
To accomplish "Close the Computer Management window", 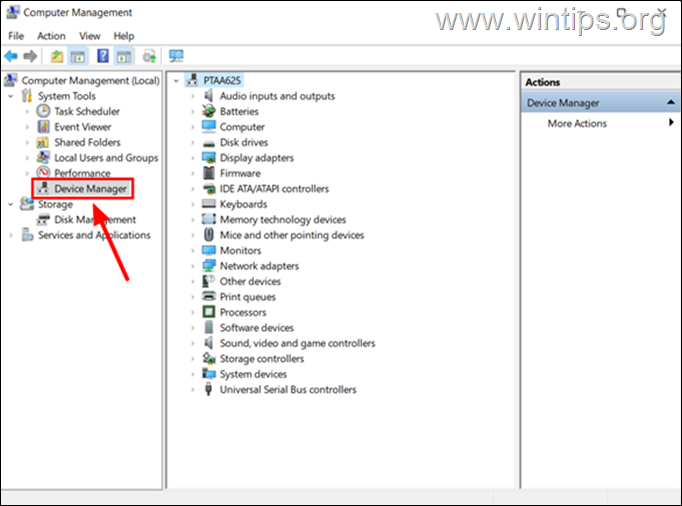I will coord(662,11).
